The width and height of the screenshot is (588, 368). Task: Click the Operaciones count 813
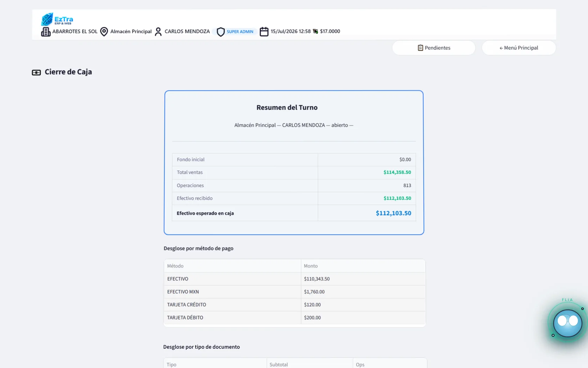click(x=407, y=185)
